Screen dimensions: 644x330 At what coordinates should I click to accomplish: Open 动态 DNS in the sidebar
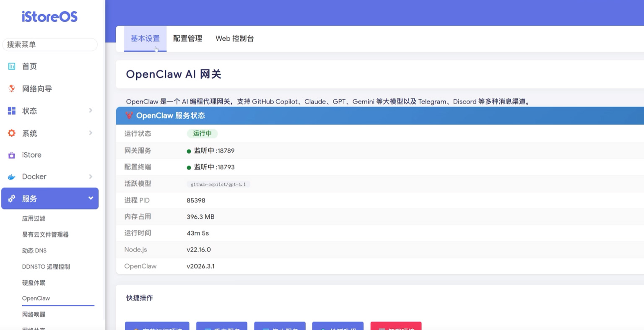click(34, 251)
